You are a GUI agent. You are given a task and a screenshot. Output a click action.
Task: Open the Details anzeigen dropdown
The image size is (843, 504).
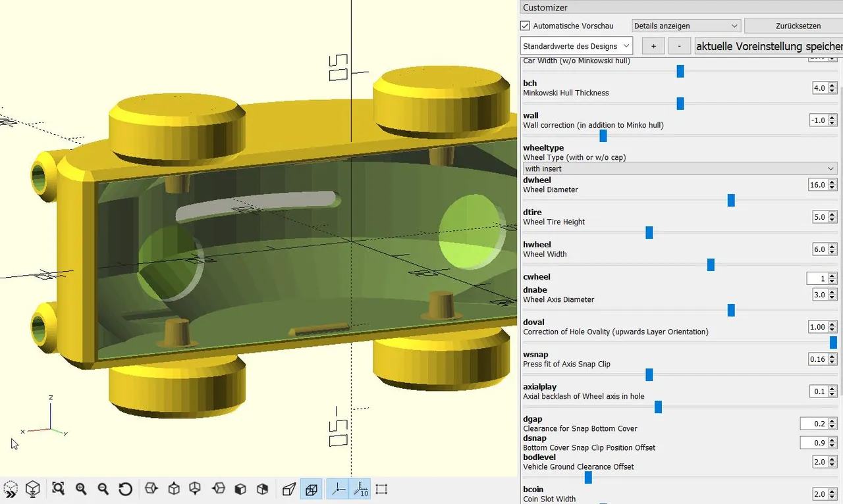tap(686, 26)
